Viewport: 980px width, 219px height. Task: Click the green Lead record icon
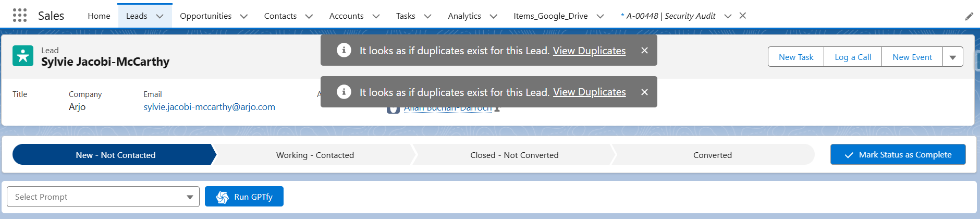[x=23, y=56]
